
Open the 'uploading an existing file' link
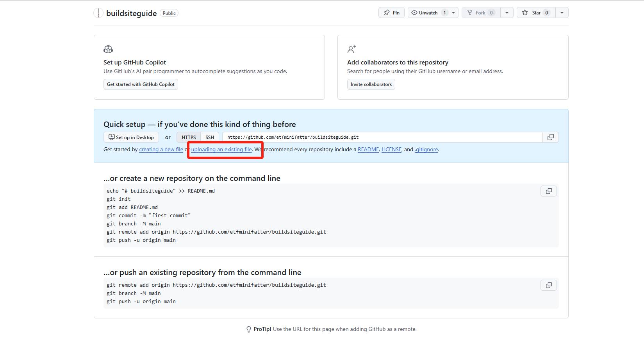tap(221, 150)
